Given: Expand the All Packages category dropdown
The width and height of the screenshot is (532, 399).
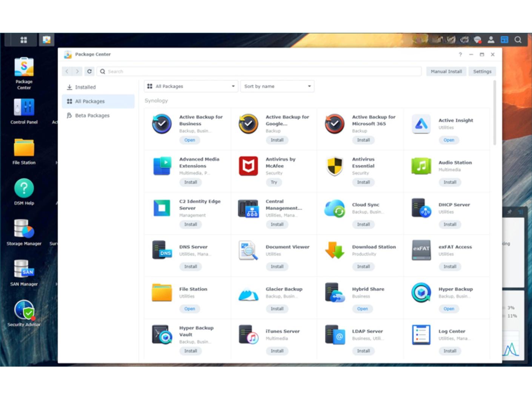Looking at the screenshot, I should (191, 86).
